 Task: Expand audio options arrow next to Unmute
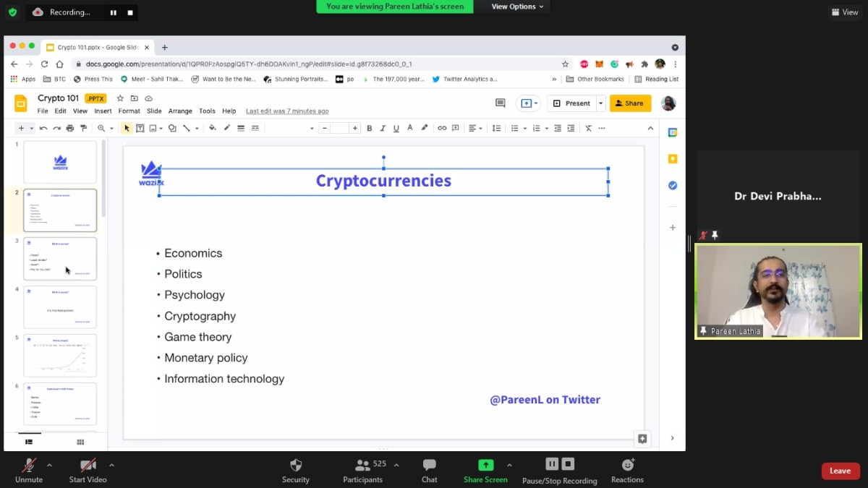click(49, 465)
